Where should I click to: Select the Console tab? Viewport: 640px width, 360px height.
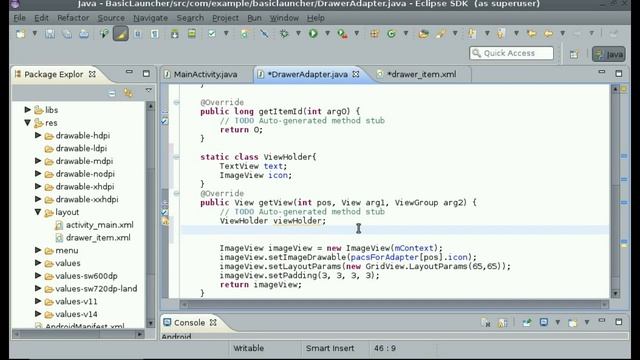click(189, 322)
